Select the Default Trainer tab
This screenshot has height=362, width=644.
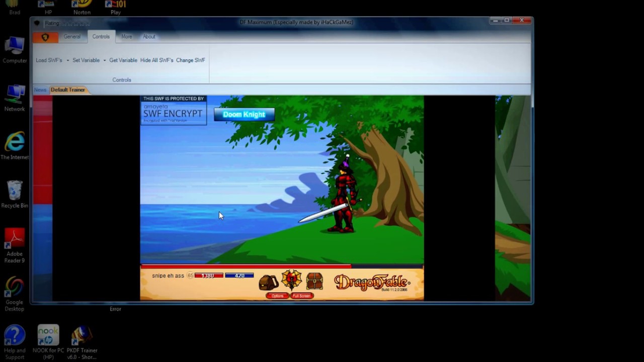coord(68,90)
